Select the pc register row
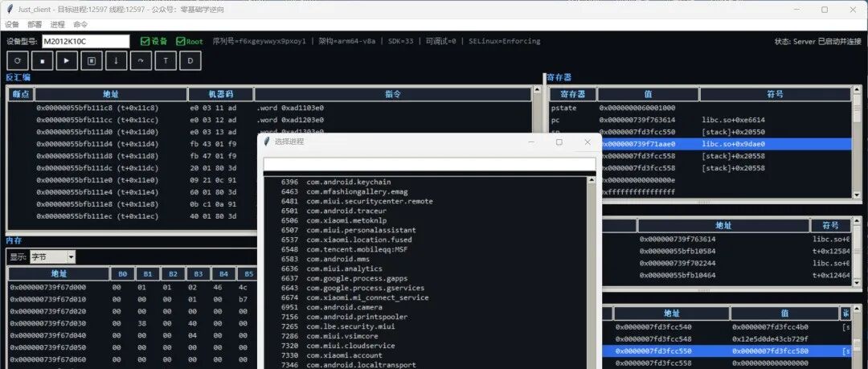Viewport: 868px width, 369px height. click(700, 121)
